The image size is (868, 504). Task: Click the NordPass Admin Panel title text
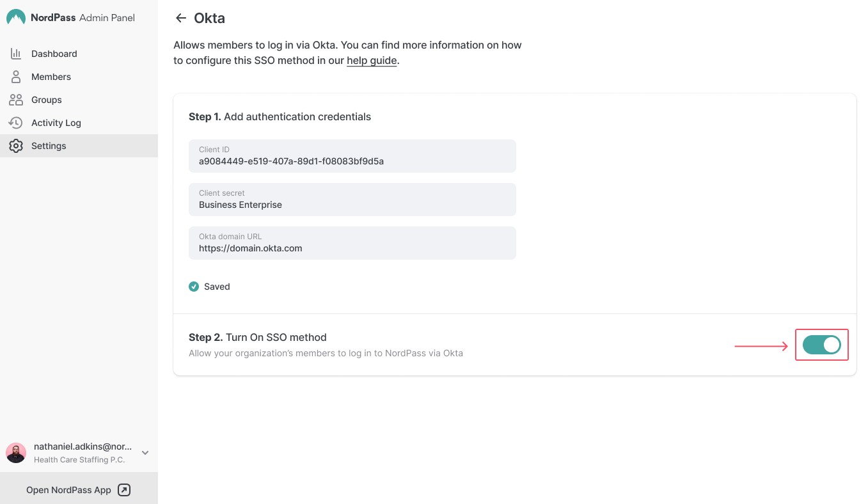tap(83, 18)
